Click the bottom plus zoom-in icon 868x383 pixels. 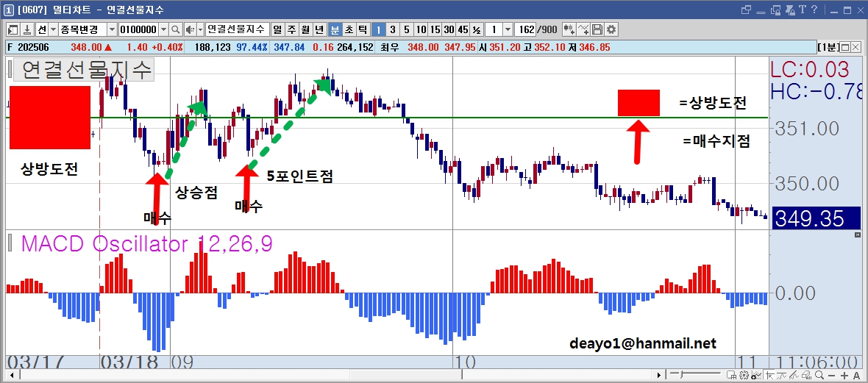pos(844,375)
